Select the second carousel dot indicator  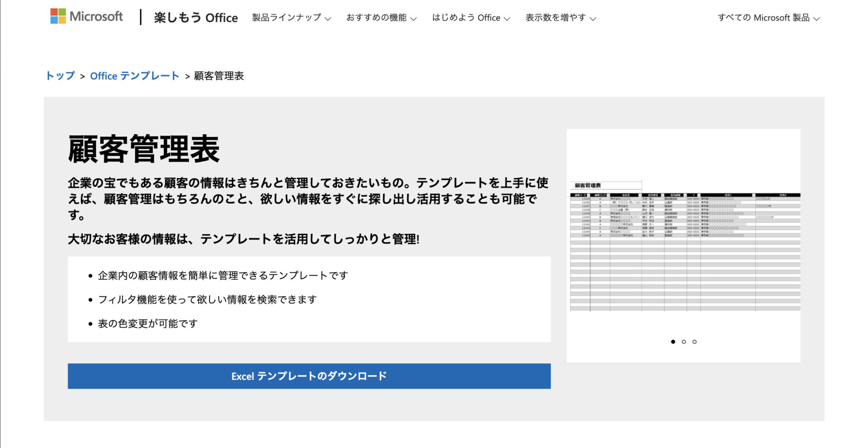(683, 342)
